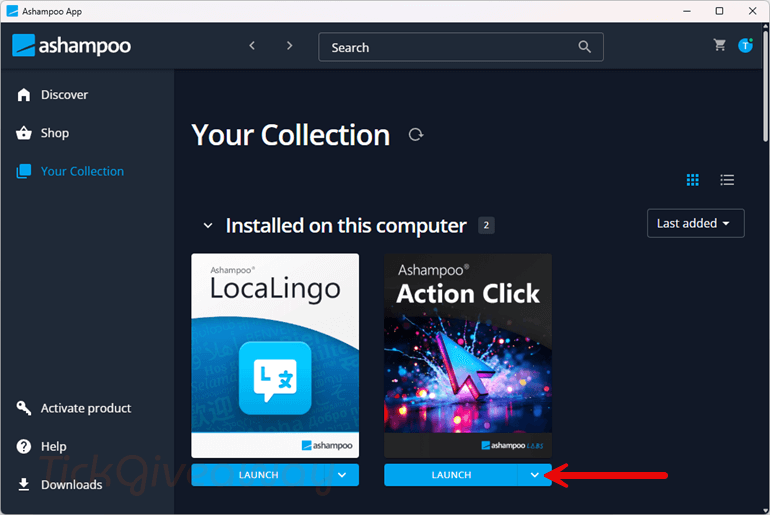Switch to grid view
The height and width of the screenshot is (515, 770).
pos(692,180)
